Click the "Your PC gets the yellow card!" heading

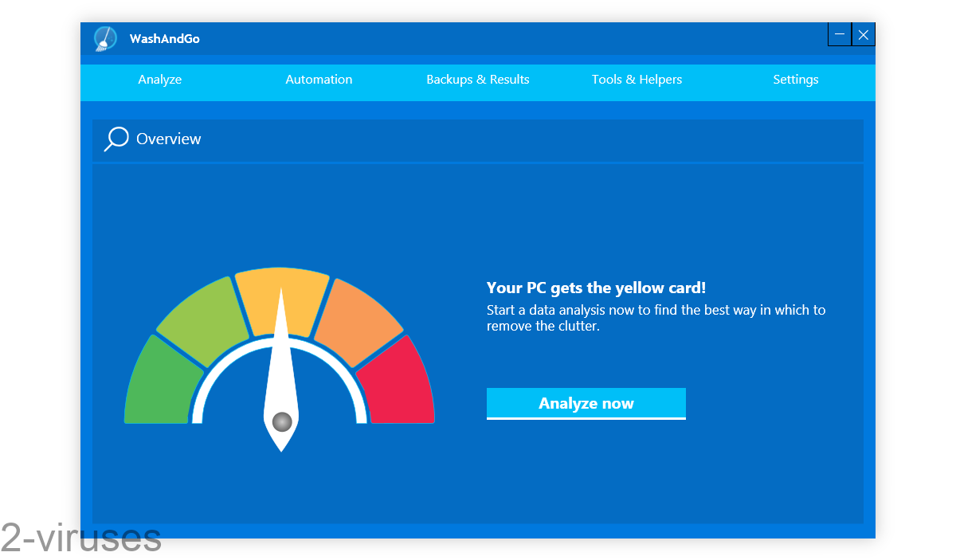pyautogui.click(x=597, y=288)
